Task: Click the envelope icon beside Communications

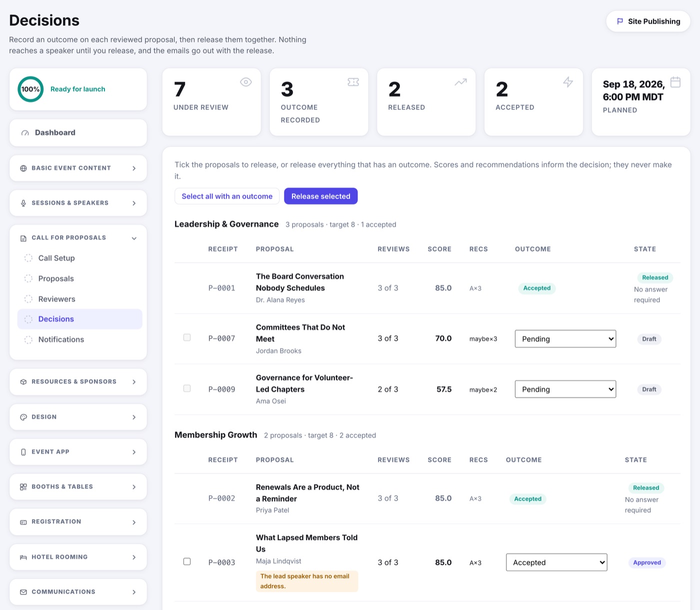Action: (x=23, y=592)
